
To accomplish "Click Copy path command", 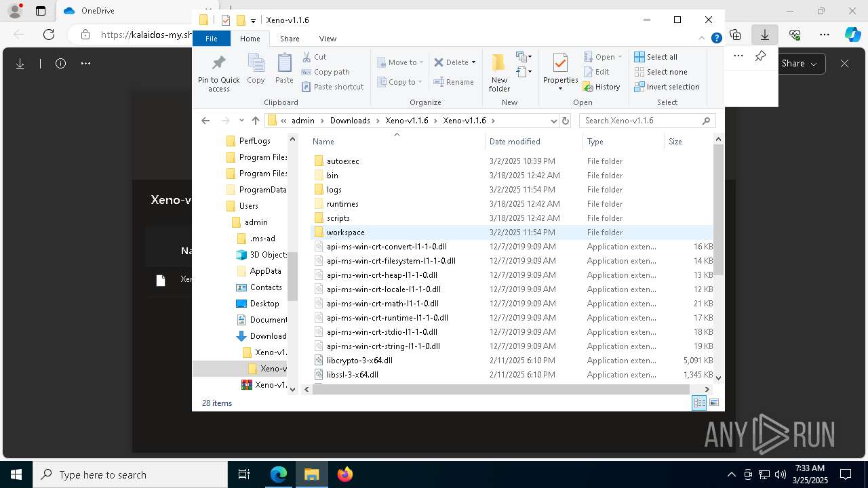I will click(x=325, y=72).
